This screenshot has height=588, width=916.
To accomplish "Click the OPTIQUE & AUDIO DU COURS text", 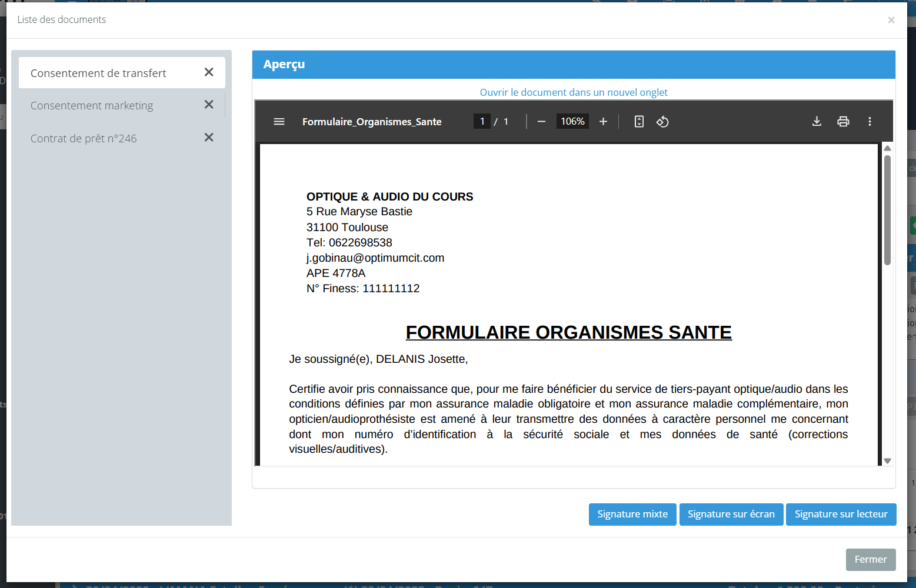I will [x=389, y=197].
